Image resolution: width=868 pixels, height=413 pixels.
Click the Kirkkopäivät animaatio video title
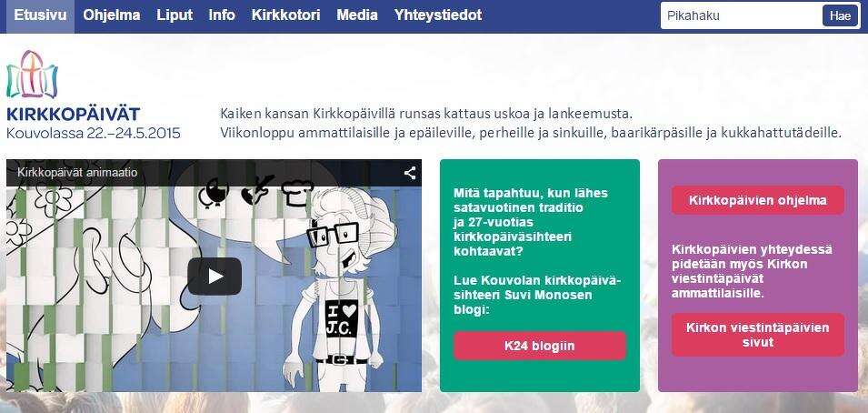(77, 173)
